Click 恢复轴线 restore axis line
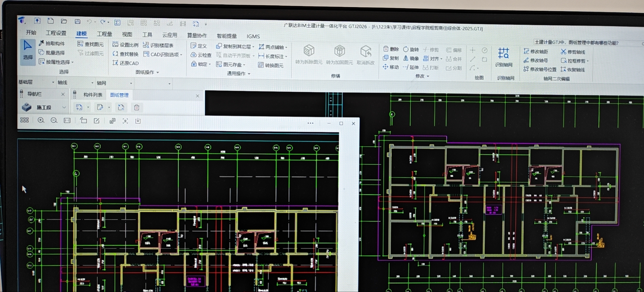 click(573, 69)
